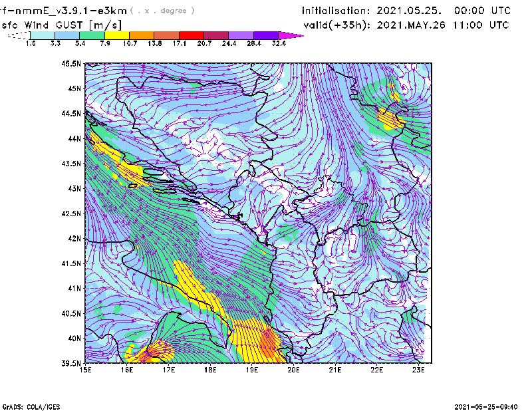
Task: Click the '23E' longitude label
Action: [x=418, y=370]
